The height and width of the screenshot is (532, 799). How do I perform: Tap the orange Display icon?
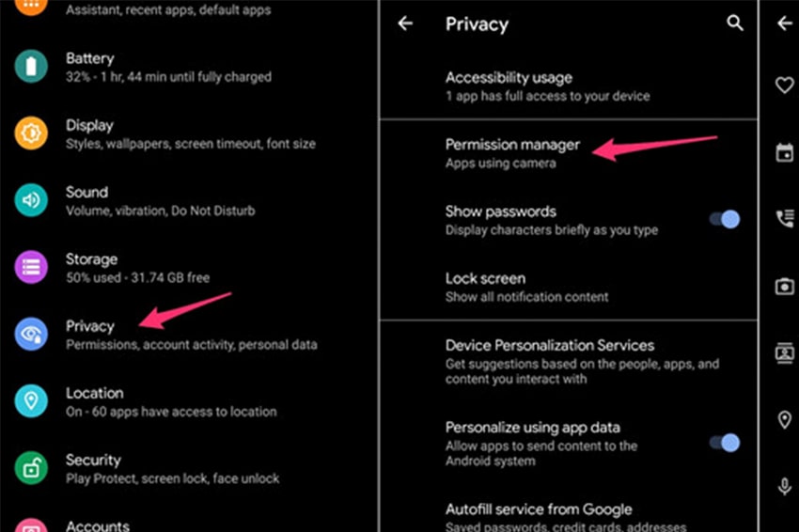31,133
